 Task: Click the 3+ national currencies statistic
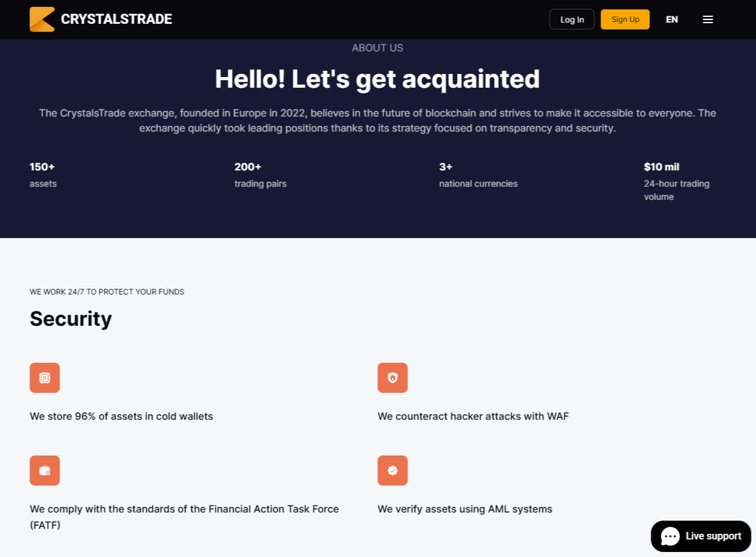point(478,175)
